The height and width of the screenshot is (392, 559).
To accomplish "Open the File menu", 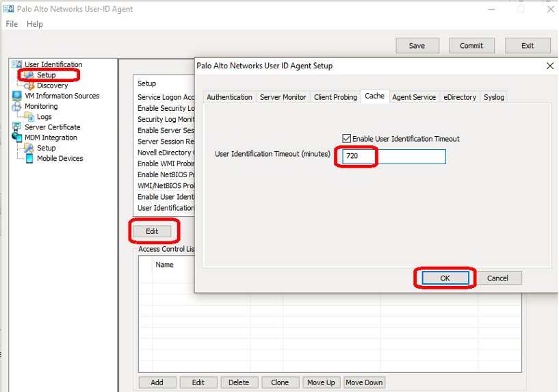I will coord(12,24).
